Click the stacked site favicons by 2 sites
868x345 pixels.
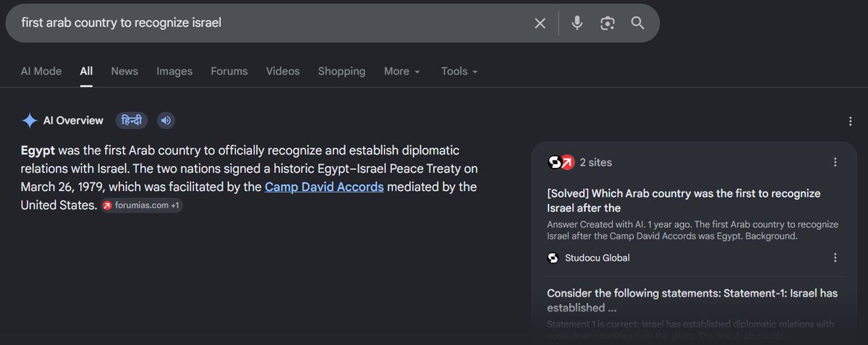click(561, 162)
